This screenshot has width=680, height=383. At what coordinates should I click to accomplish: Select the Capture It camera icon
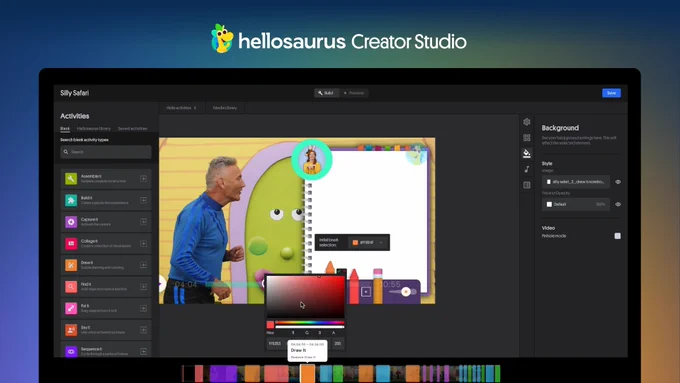point(71,222)
